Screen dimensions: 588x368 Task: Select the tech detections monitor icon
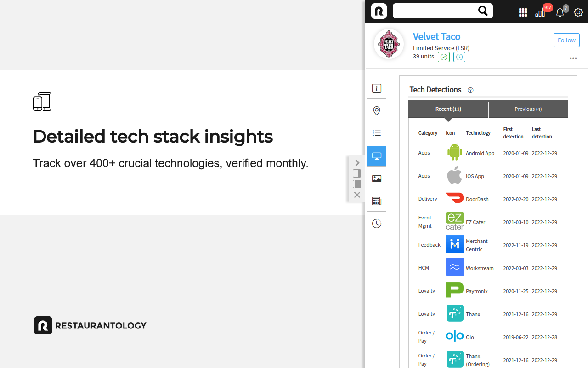pyautogui.click(x=377, y=156)
